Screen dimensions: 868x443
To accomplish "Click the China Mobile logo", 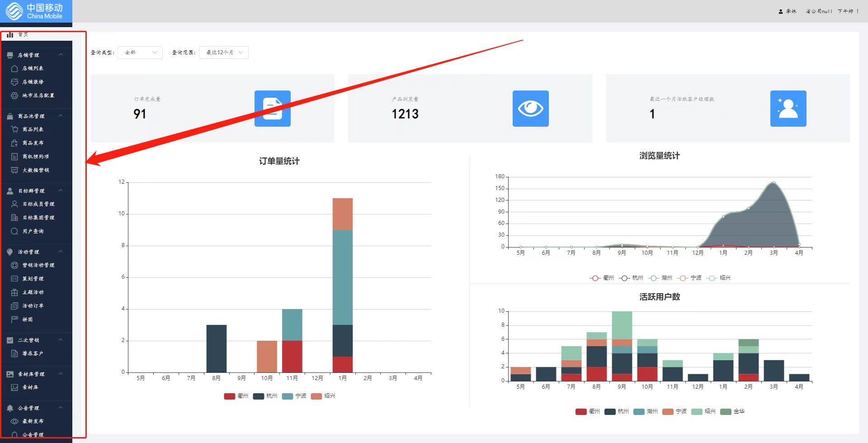I will point(36,11).
